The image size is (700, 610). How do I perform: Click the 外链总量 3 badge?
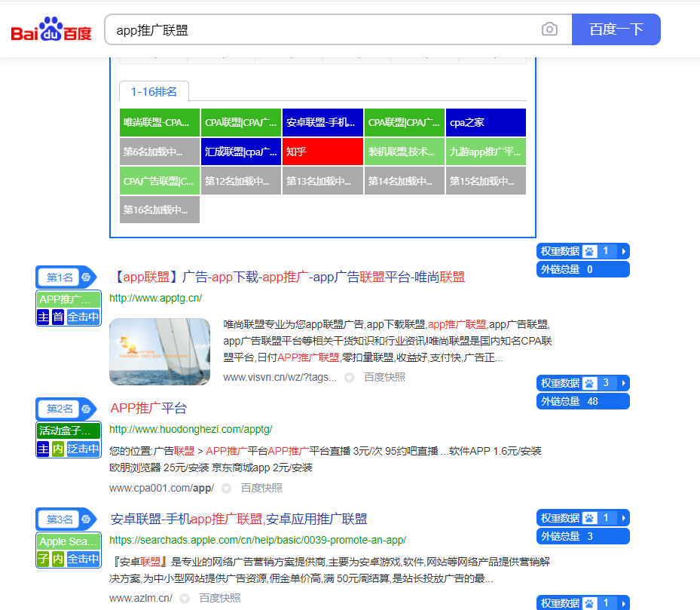(583, 536)
